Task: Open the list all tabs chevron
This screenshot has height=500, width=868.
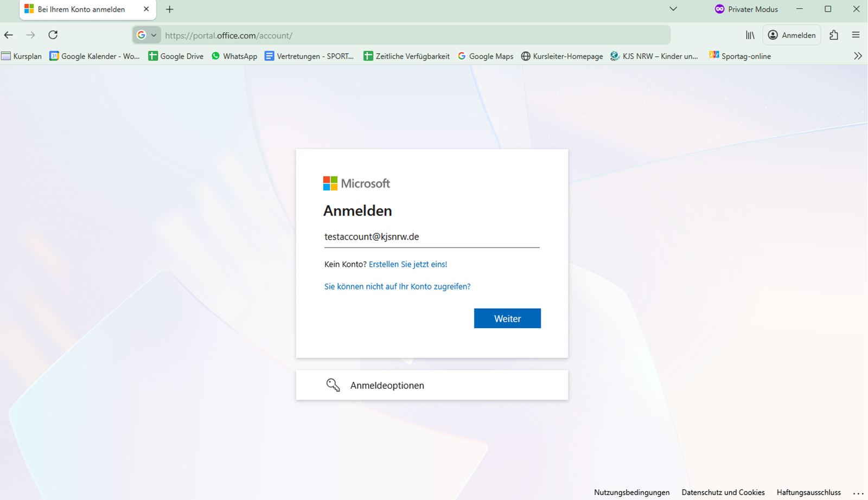Action: (x=673, y=9)
